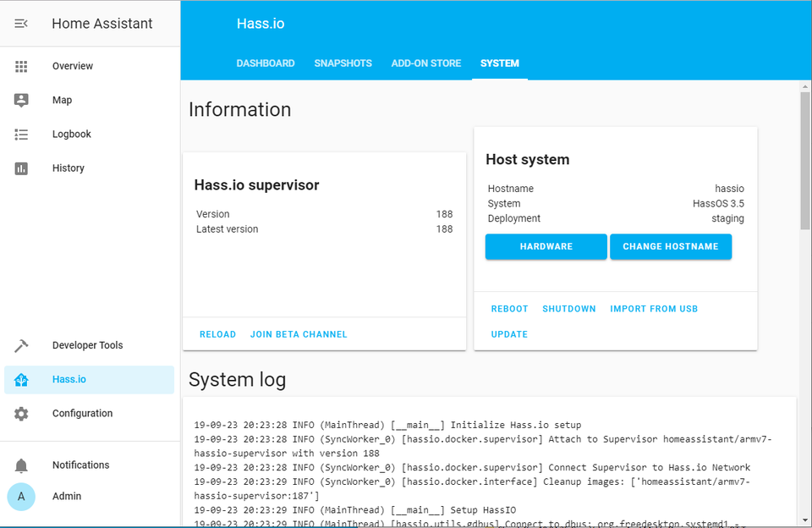Open the Snapshots tab
812x528 pixels.
(x=343, y=63)
